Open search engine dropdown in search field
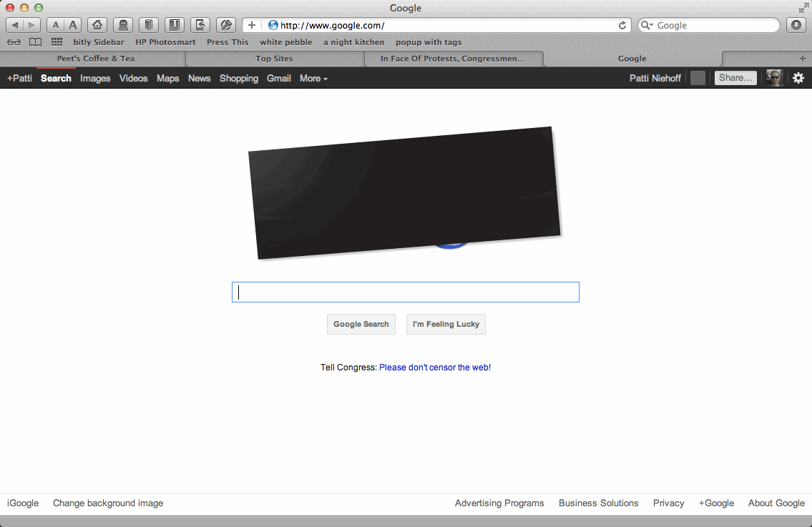The width and height of the screenshot is (812, 527). (647, 25)
